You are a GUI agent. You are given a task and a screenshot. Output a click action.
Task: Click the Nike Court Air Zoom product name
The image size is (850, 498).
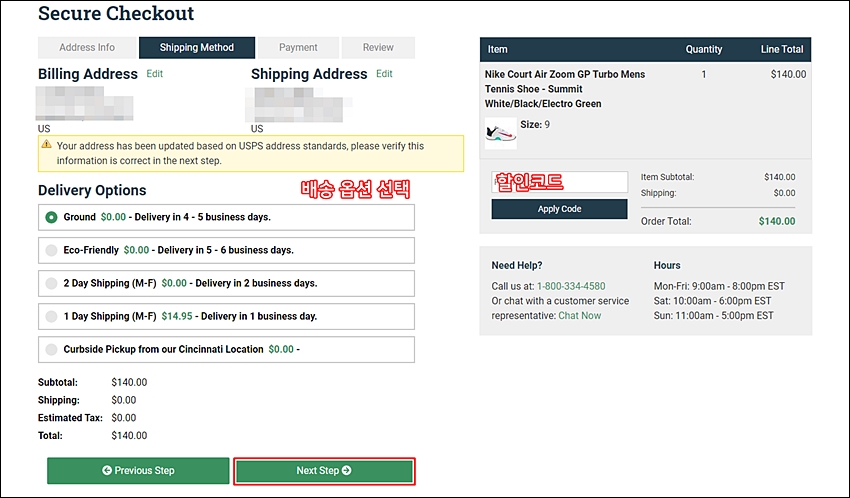pos(565,89)
